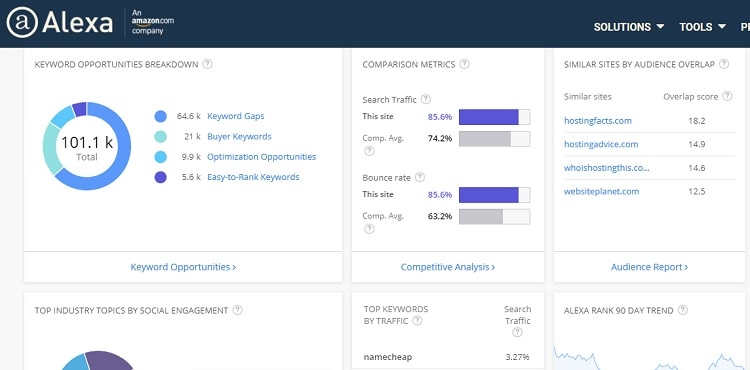Visit hostingfacts.com similar site link
Image resolution: width=750 pixels, height=370 pixels.
[x=597, y=120]
